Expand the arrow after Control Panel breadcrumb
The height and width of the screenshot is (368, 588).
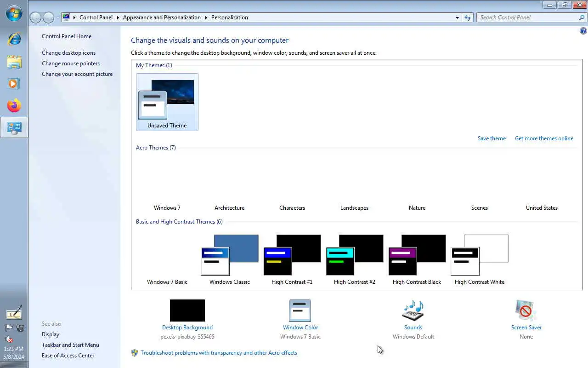pyautogui.click(x=118, y=17)
